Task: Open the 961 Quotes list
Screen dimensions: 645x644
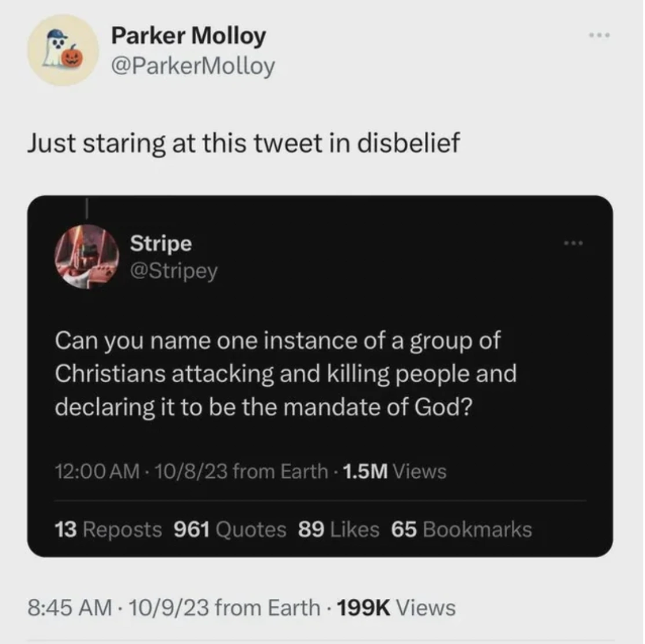Action: click(230, 529)
